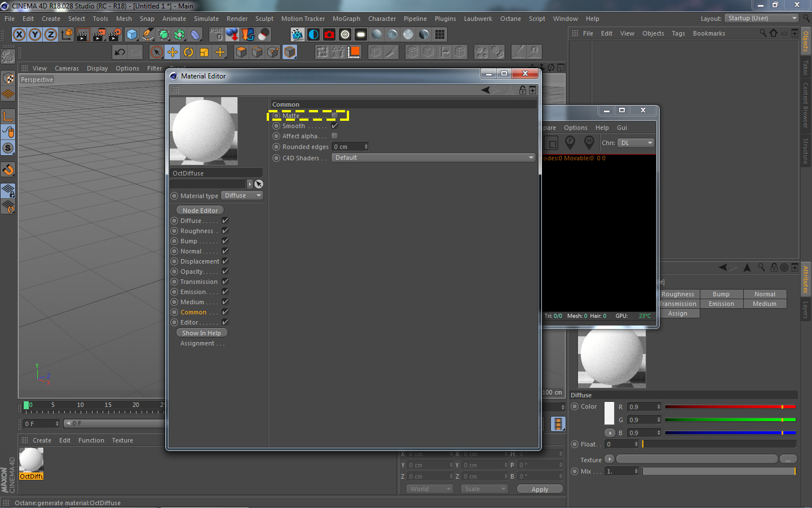Click Material Editor back arrow icon

(x=486, y=90)
